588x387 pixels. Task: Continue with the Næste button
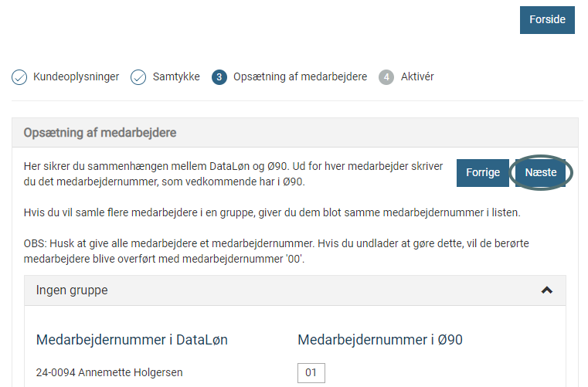tap(541, 173)
